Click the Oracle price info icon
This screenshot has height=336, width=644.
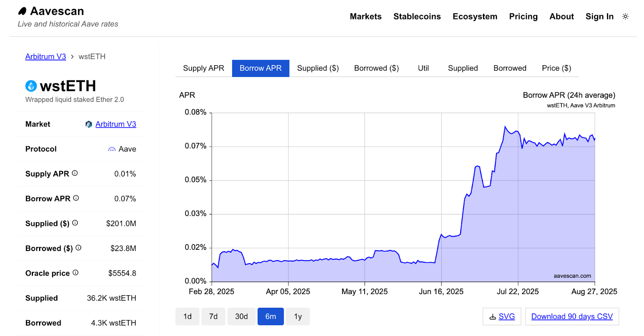tap(76, 273)
